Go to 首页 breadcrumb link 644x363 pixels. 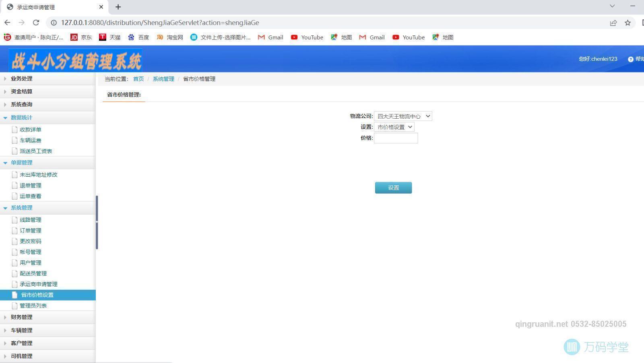point(138,79)
